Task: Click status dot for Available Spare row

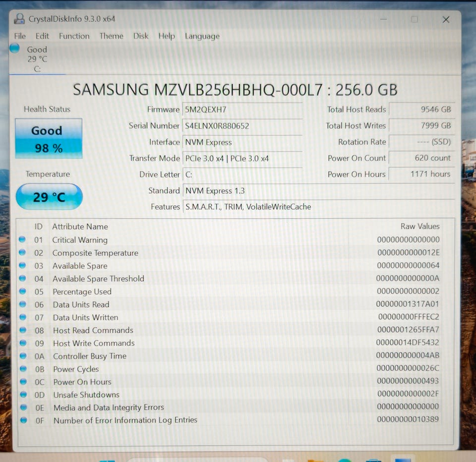Action: (22, 265)
